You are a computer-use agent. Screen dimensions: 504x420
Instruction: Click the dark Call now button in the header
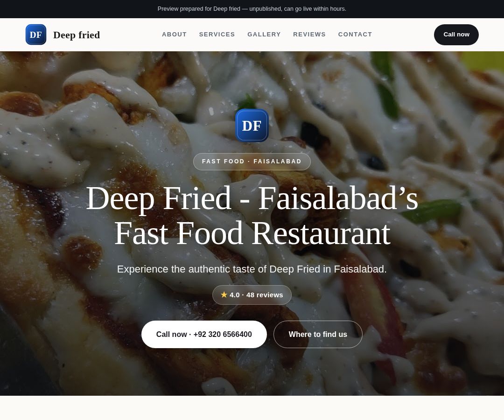pyautogui.click(x=456, y=35)
